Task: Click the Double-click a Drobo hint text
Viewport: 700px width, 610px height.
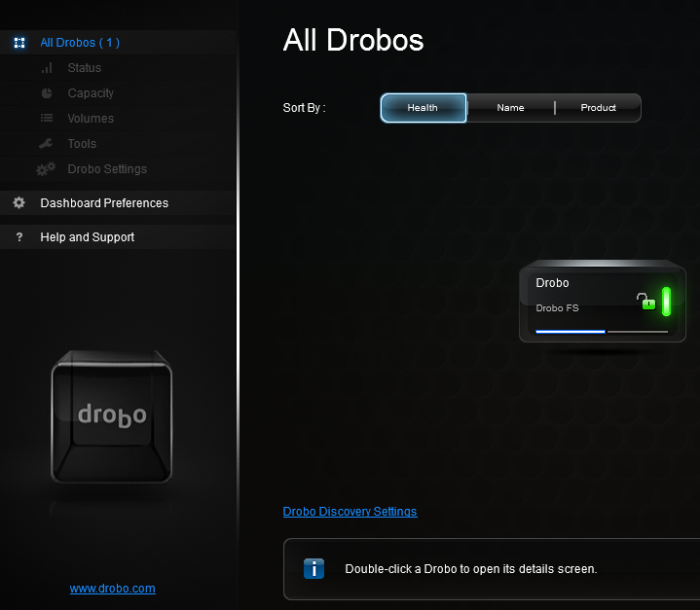Action: coord(471,569)
